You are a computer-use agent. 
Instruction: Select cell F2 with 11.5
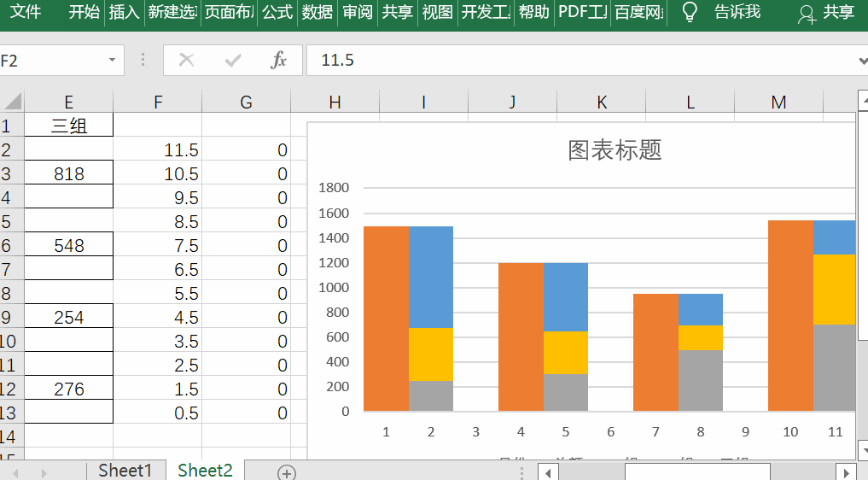(158, 149)
